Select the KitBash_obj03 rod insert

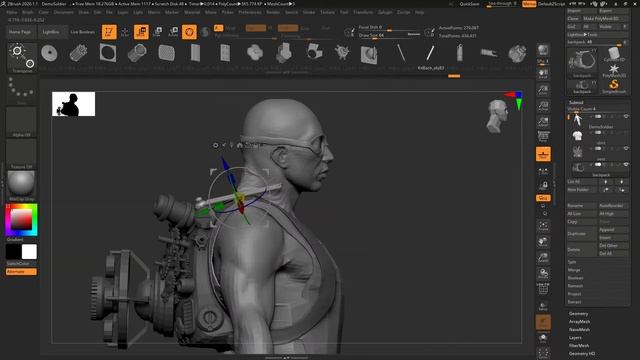click(430, 53)
